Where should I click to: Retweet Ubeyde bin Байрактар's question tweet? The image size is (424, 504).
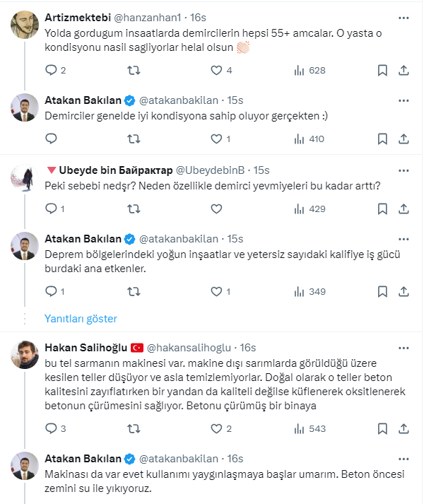(133, 209)
